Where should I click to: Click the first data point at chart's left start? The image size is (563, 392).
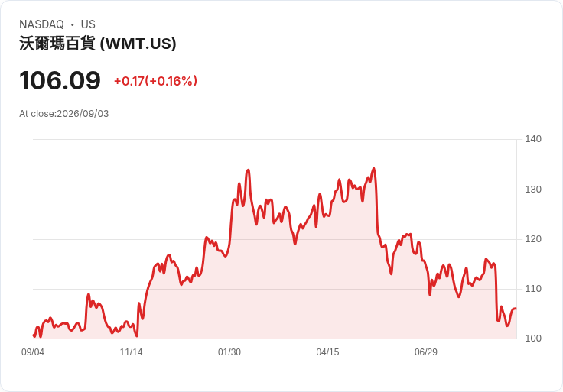coord(33,335)
